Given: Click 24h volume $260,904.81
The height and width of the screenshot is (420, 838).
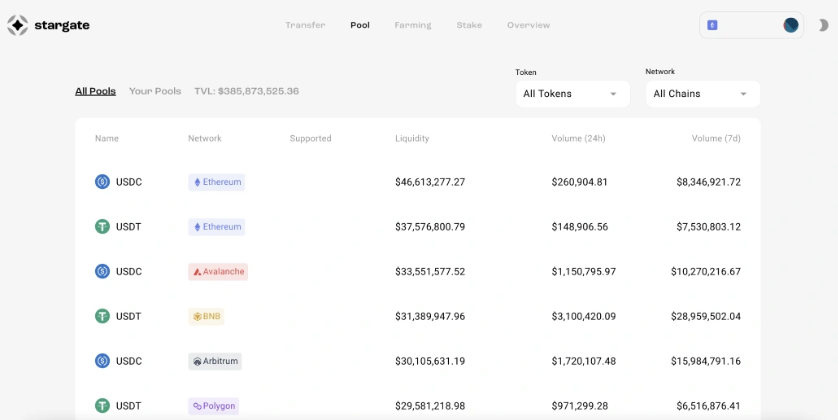Looking at the screenshot, I should click(x=580, y=182).
